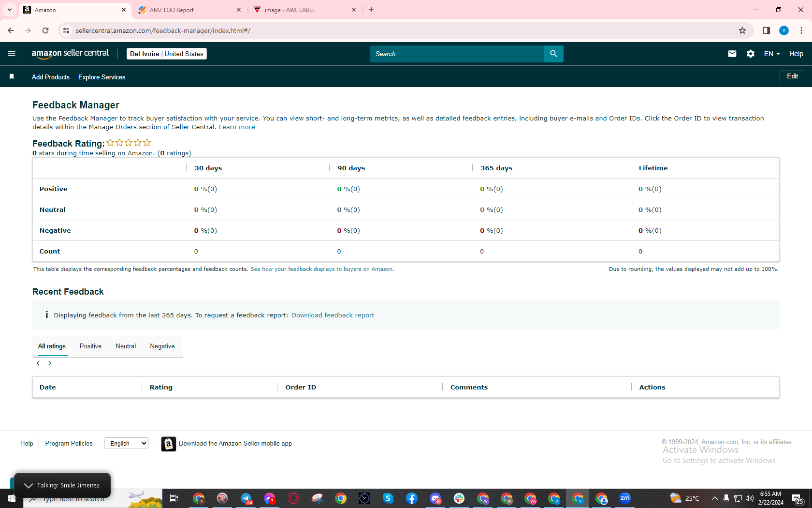
Task: Click the Windows taskbar search box
Action: [x=93, y=498]
